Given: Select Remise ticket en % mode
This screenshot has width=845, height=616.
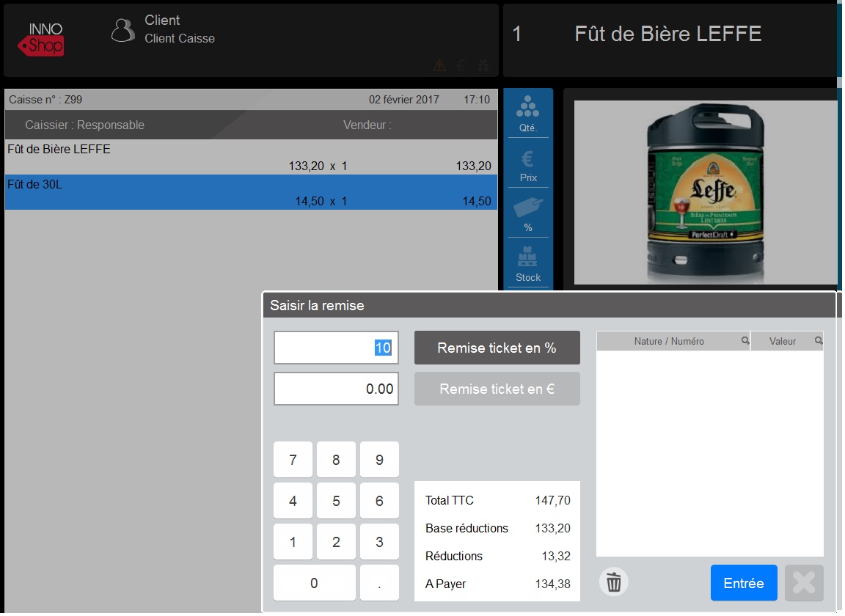Looking at the screenshot, I should (x=497, y=348).
